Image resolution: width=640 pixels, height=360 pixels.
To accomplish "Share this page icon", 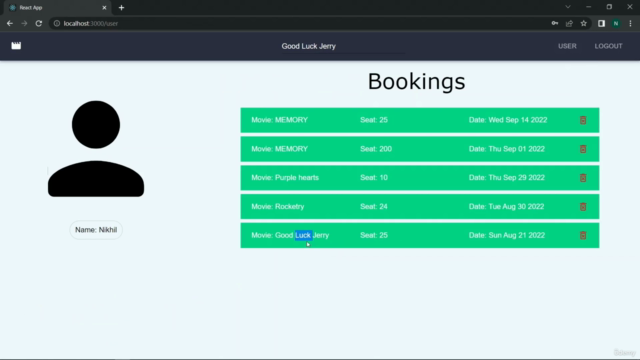I will click(569, 24).
